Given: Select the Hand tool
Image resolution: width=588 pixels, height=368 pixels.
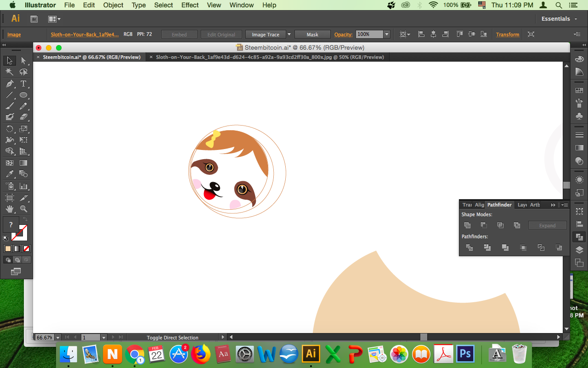Looking at the screenshot, I should (10, 209).
